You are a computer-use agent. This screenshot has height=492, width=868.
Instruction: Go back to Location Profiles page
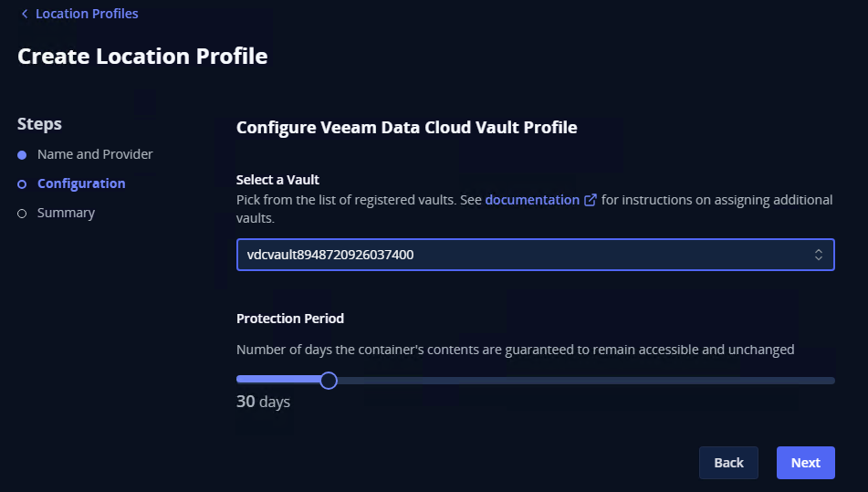tap(87, 14)
